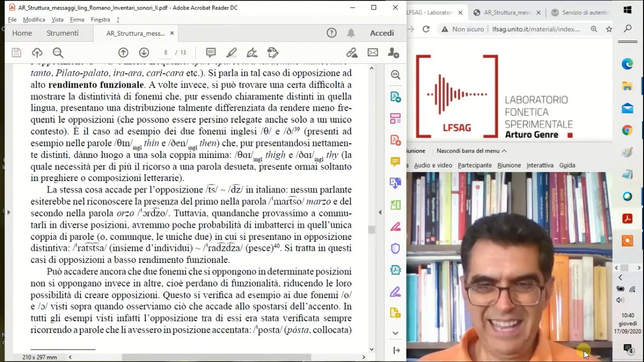Open the Audio e video menu
The width and height of the screenshot is (644, 362).
click(x=433, y=165)
